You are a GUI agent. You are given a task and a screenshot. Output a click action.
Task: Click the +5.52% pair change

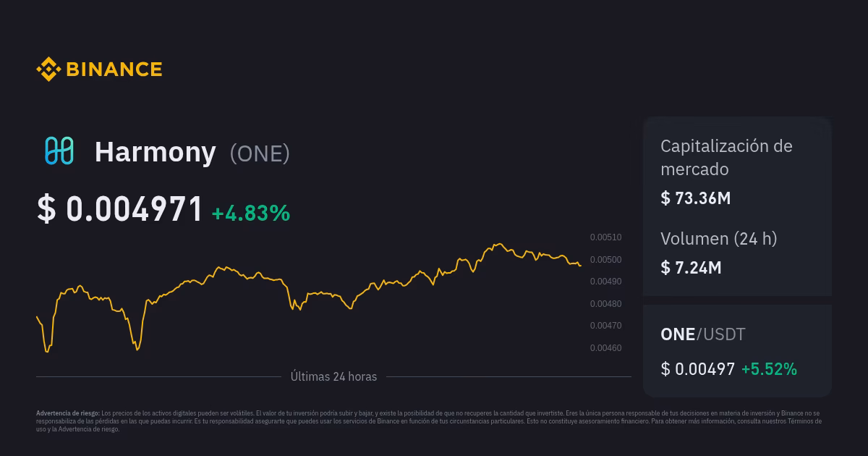pyautogui.click(x=769, y=368)
